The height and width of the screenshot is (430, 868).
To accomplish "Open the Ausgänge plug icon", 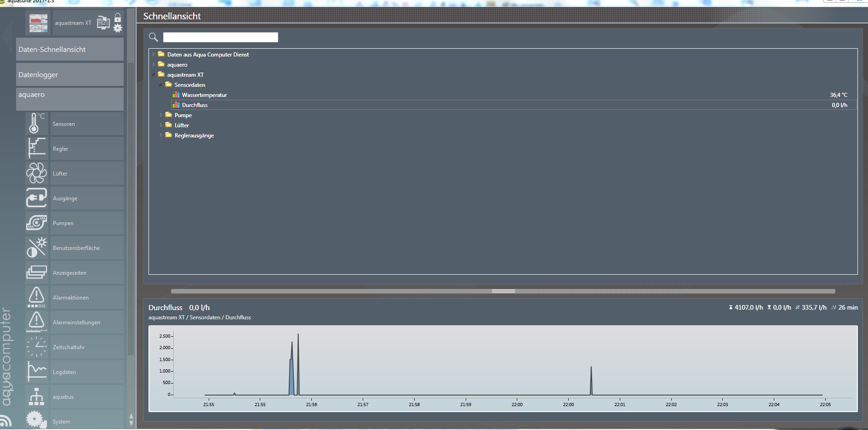I will pyautogui.click(x=36, y=198).
